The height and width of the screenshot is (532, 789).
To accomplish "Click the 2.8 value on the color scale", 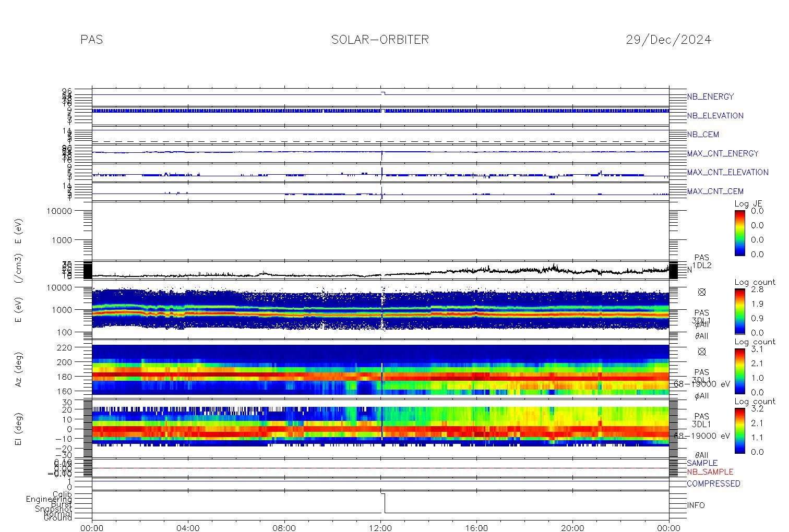I will coord(757,289).
